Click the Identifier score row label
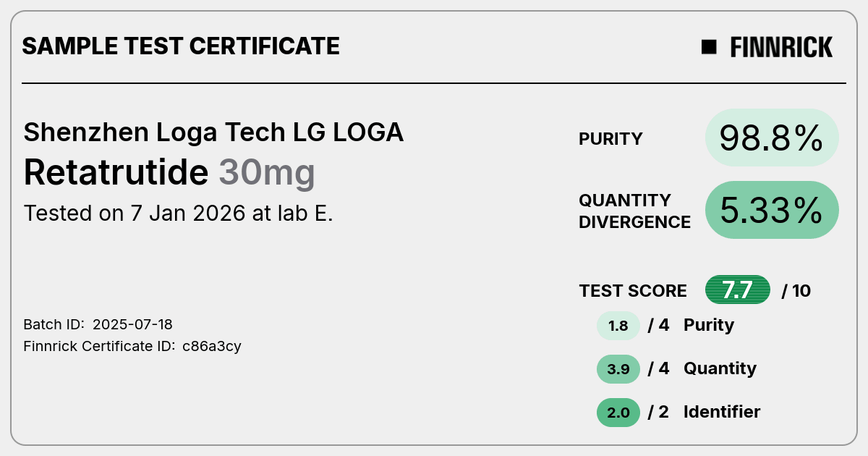The height and width of the screenshot is (456, 868). pos(722,412)
